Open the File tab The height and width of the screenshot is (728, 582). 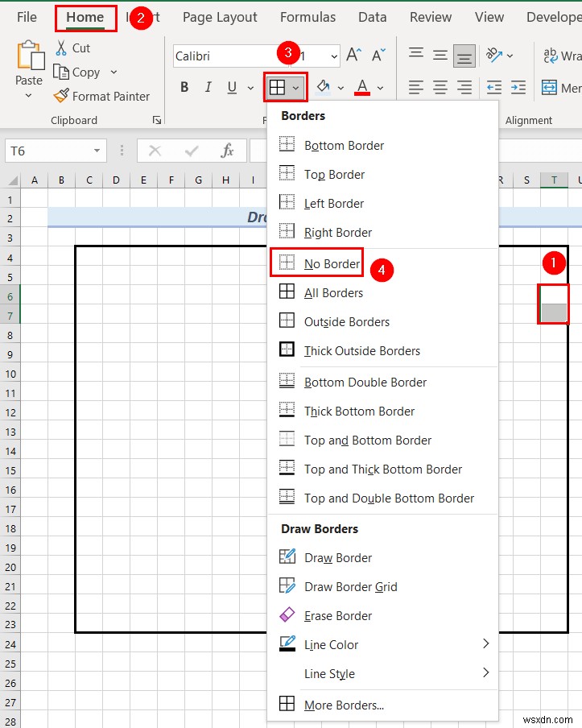[x=27, y=17]
